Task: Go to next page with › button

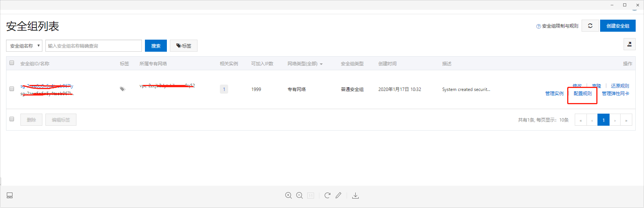Action: pos(615,120)
